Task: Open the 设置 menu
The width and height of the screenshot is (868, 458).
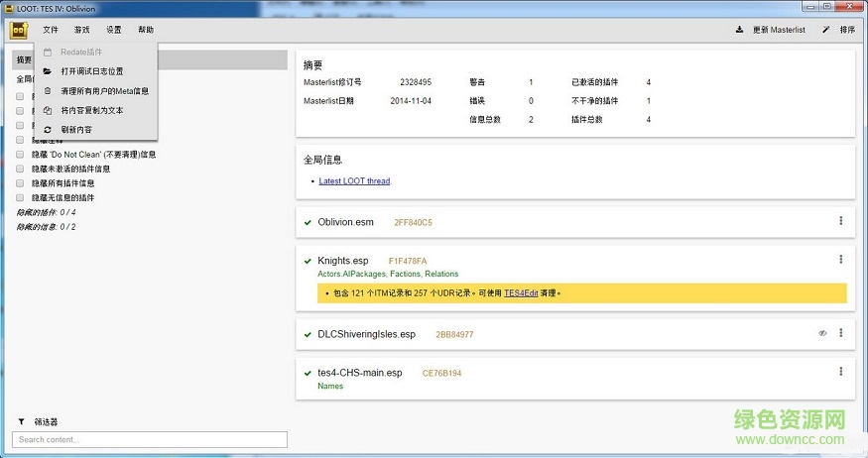Action: [x=113, y=31]
